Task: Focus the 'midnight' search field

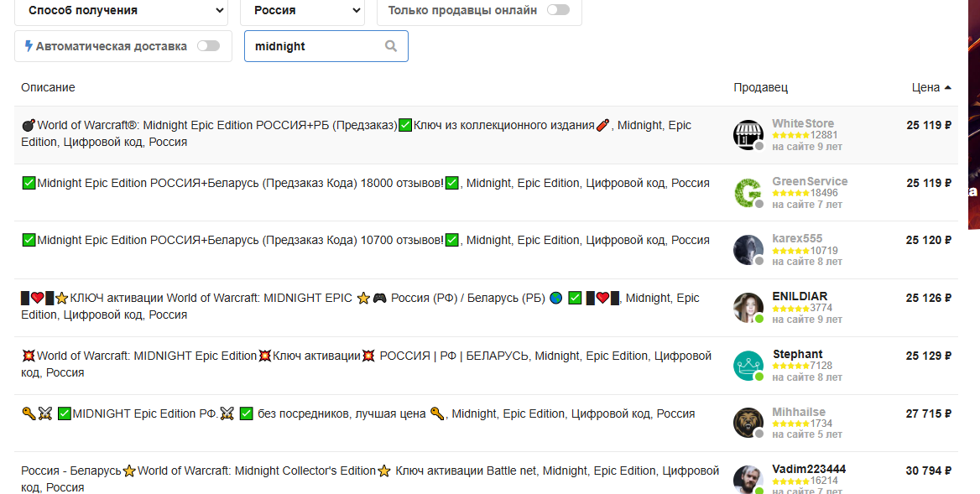Action: click(326, 46)
